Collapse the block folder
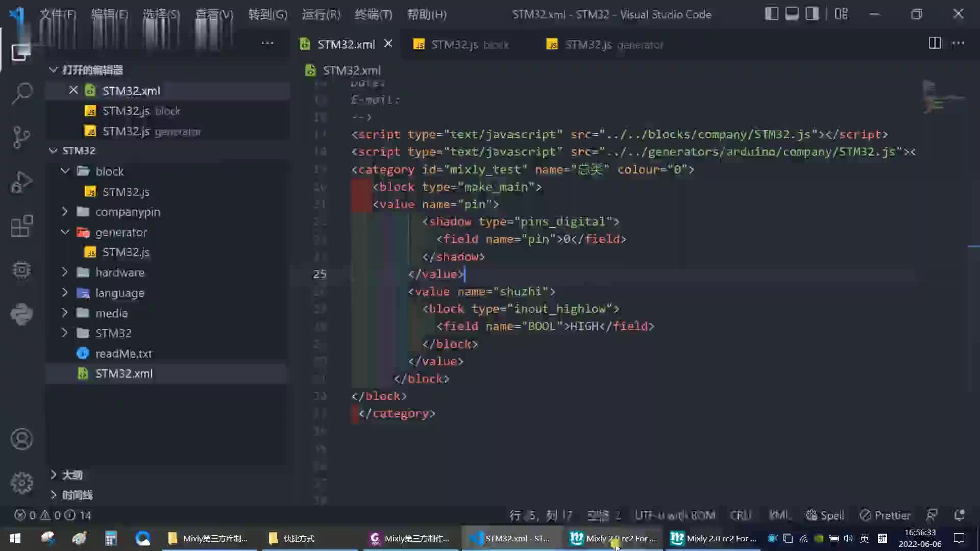The height and width of the screenshot is (551, 980). point(65,171)
